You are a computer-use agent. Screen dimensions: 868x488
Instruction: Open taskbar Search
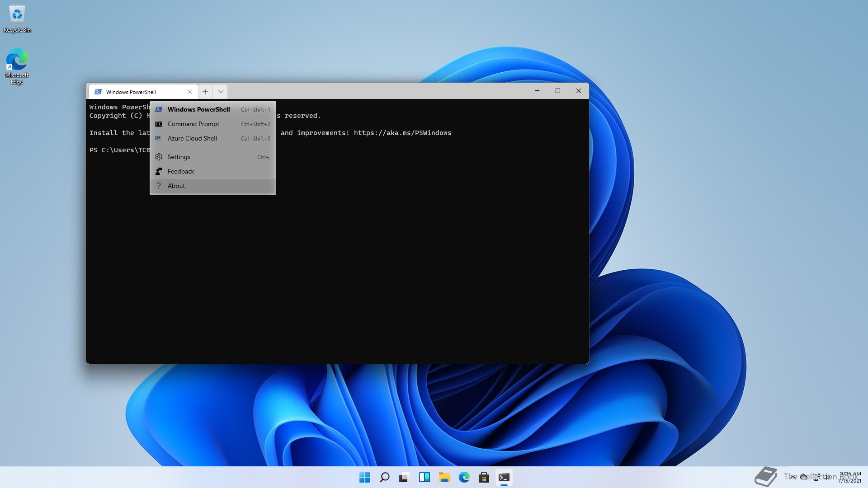coord(384,477)
